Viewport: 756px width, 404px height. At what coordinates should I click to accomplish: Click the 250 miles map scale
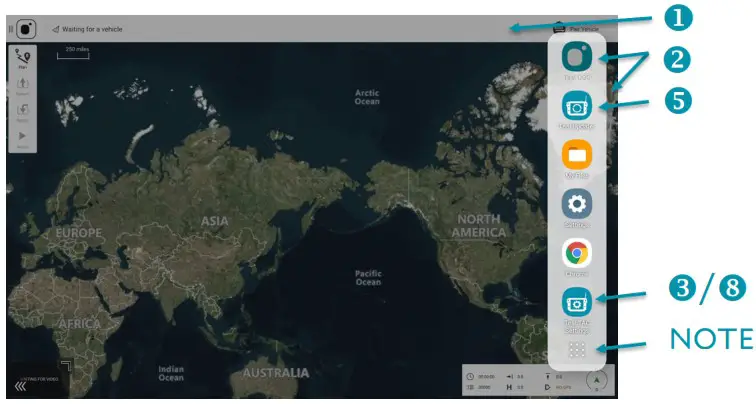[73, 53]
